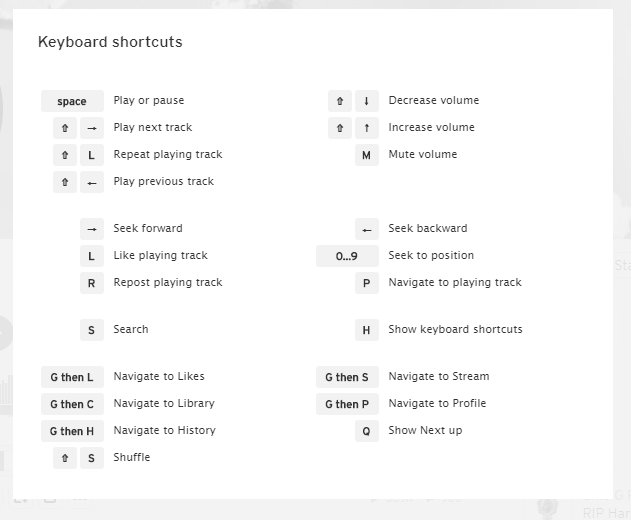Image resolution: width=631 pixels, height=520 pixels.
Task: Click the L key beside Like playing track
Action: (x=91, y=256)
